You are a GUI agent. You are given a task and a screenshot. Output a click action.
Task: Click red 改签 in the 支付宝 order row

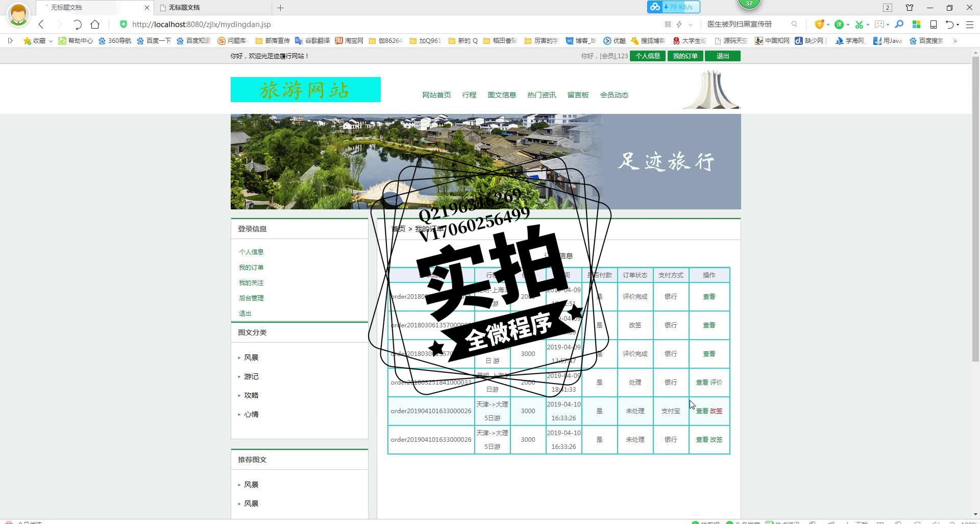point(716,411)
